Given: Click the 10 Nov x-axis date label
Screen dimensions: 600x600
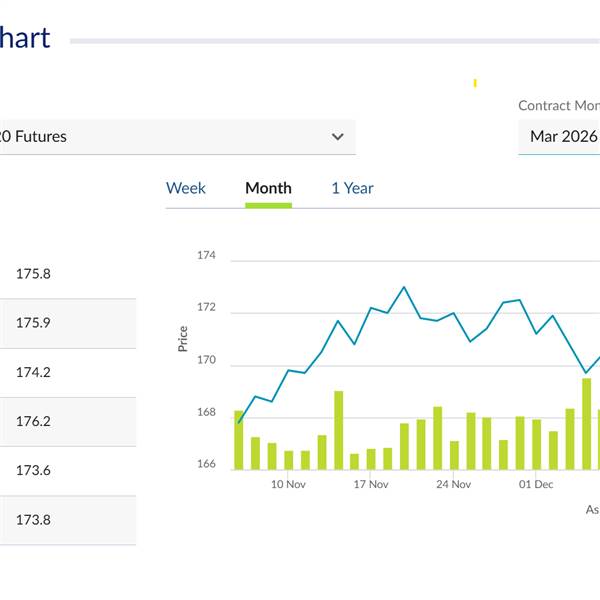Looking at the screenshot, I should (288, 485).
